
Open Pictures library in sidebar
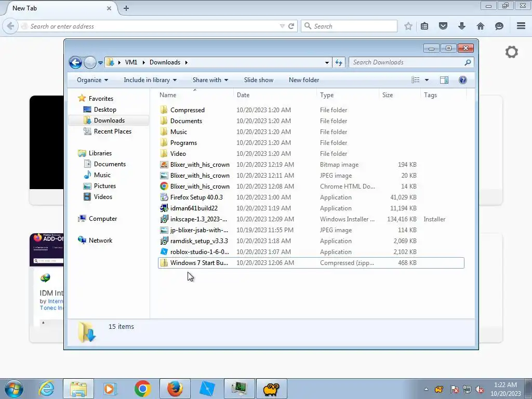coord(105,186)
